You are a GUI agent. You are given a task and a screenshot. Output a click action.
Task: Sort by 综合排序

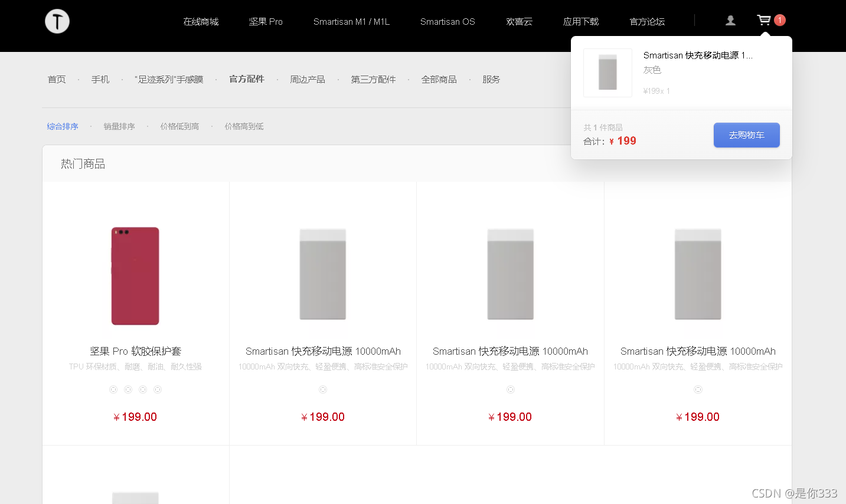click(x=63, y=126)
